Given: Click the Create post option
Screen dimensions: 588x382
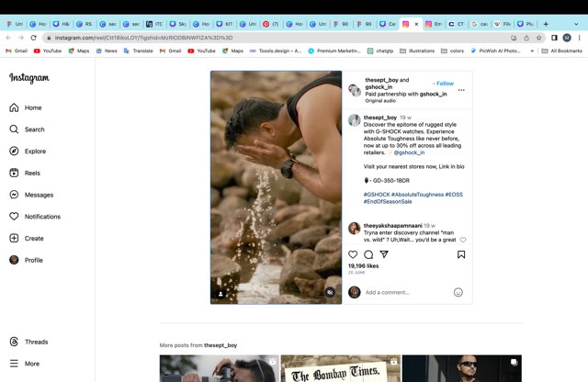Looking at the screenshot, I should coord(27,238).
